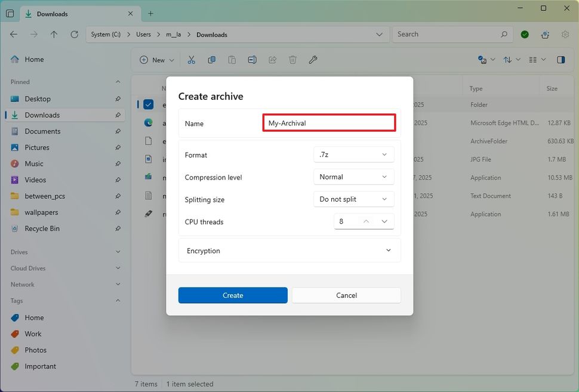Open File Explorer settings via the gear icon

point(565,34)
